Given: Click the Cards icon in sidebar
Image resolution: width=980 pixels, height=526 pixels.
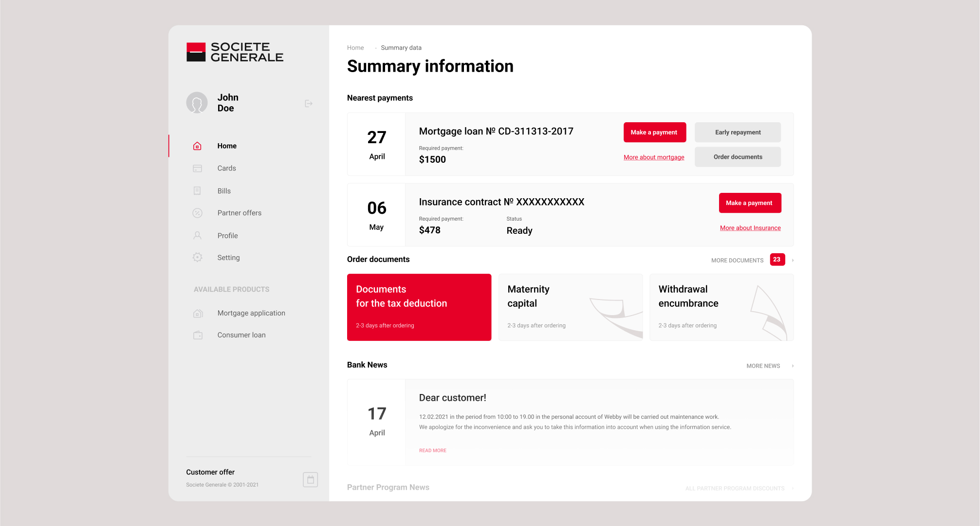Looking at the screenshot, I should point(197,169).
